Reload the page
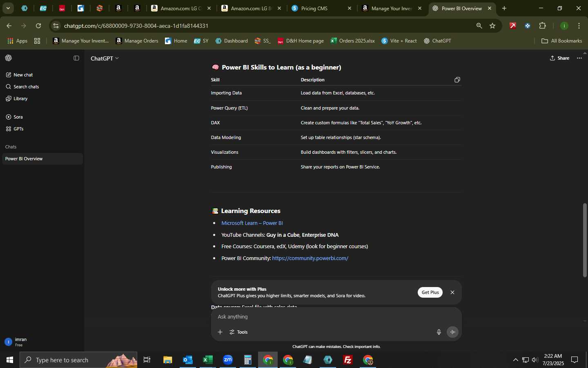 tap(38, 26)
